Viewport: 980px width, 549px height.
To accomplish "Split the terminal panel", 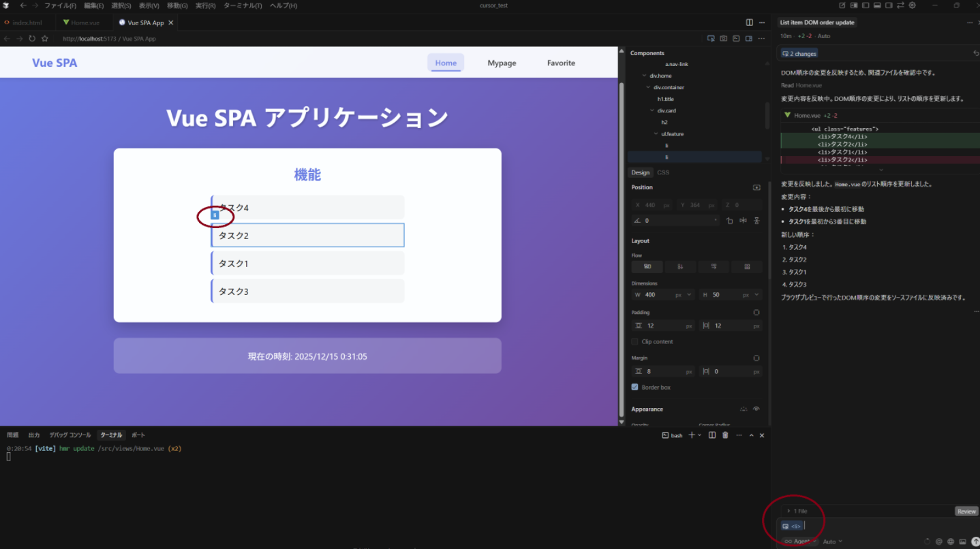I will [x=712, y=435].
